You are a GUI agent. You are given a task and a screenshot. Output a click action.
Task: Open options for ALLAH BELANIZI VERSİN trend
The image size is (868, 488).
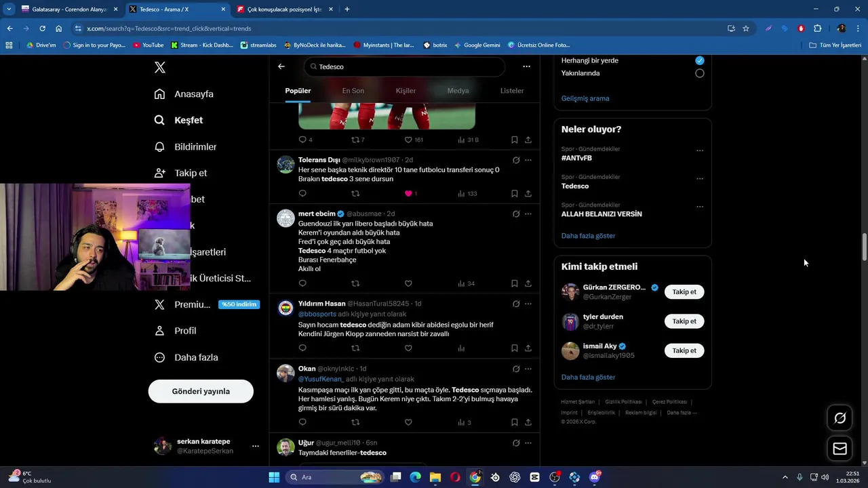click(700, 207)
